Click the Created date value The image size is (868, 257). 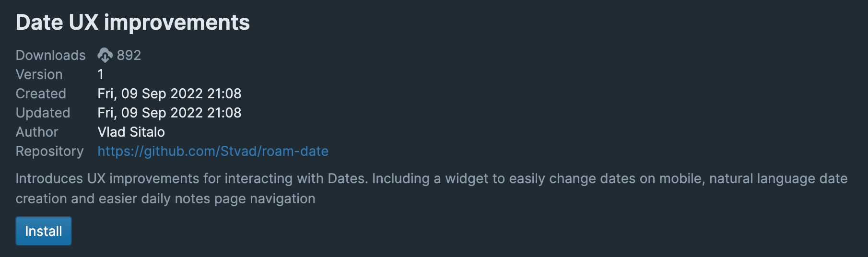(x=169, y=93)
